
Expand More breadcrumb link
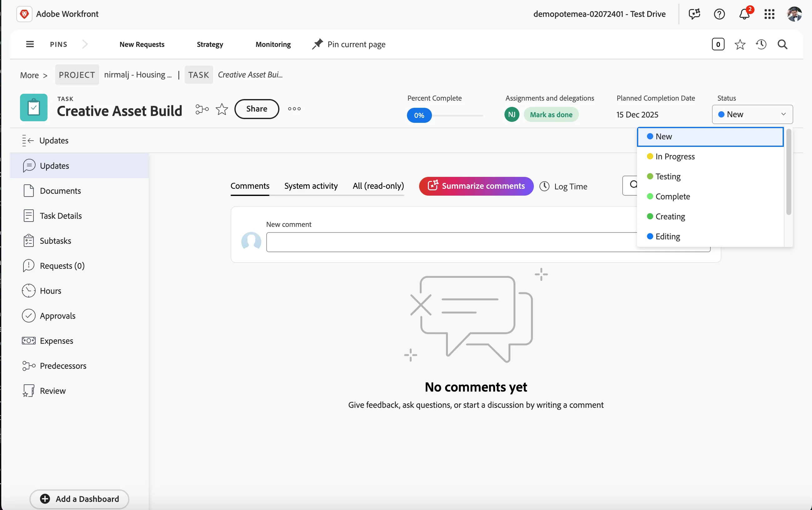click(x=33, y=75)
